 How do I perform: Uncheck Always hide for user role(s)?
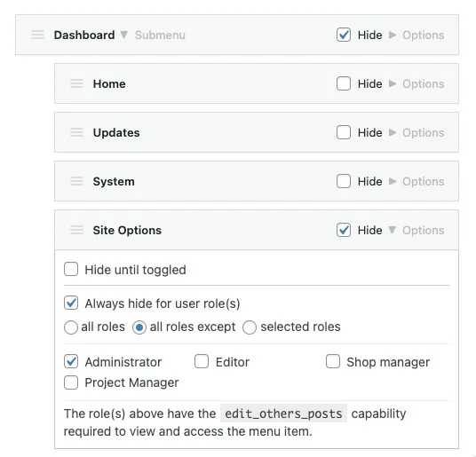click(71, 303)
